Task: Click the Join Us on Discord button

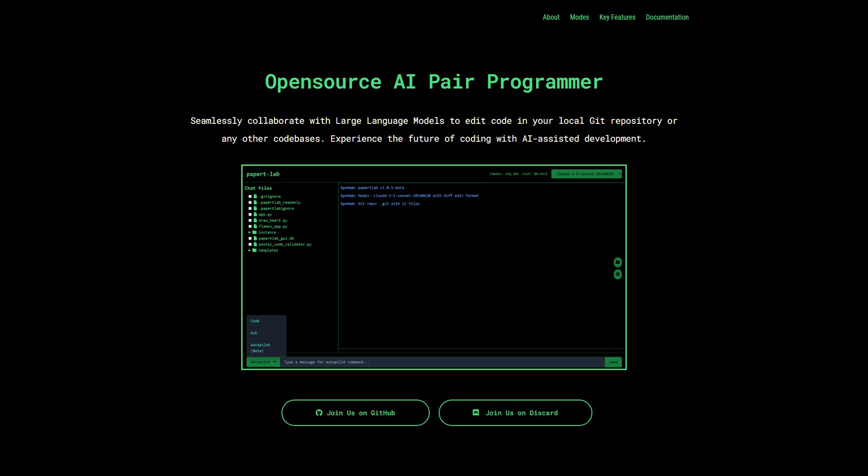Action: click(x=516, y=413)
